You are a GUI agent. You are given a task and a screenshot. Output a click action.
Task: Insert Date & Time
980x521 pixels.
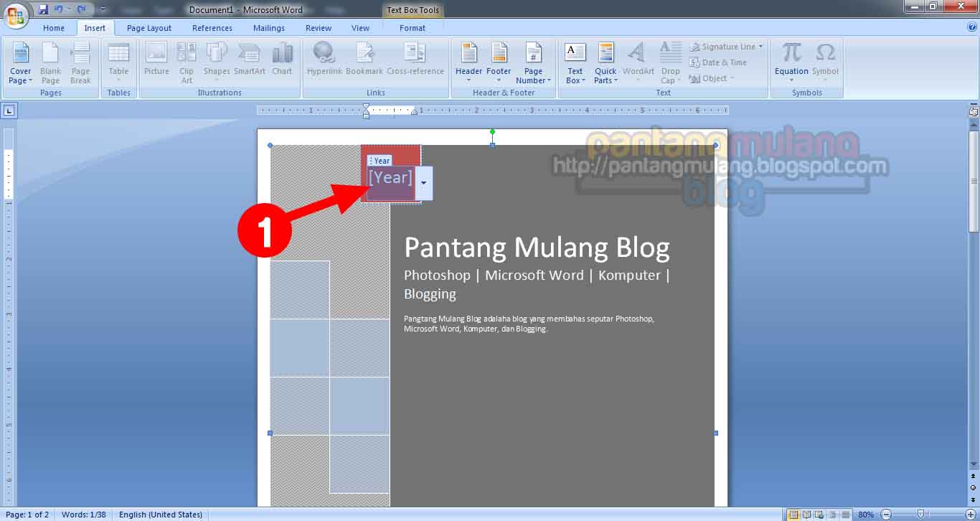pyautogui.click(x=718, y=62)
